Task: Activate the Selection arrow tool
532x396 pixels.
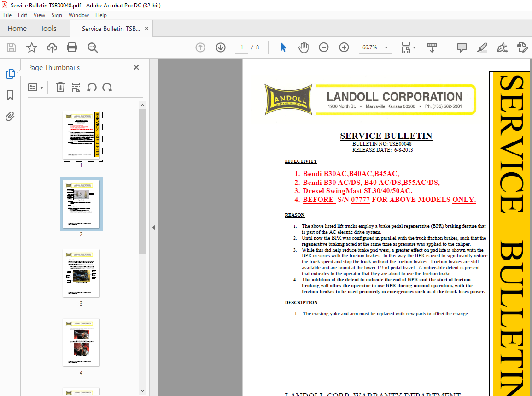Action: (284, 47)
